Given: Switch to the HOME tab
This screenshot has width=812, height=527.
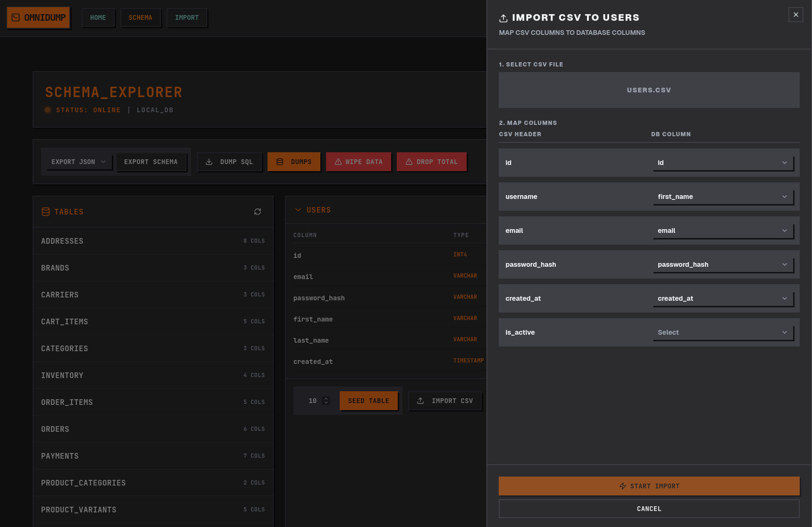Looking at the screenshot, I should (98, 17).
